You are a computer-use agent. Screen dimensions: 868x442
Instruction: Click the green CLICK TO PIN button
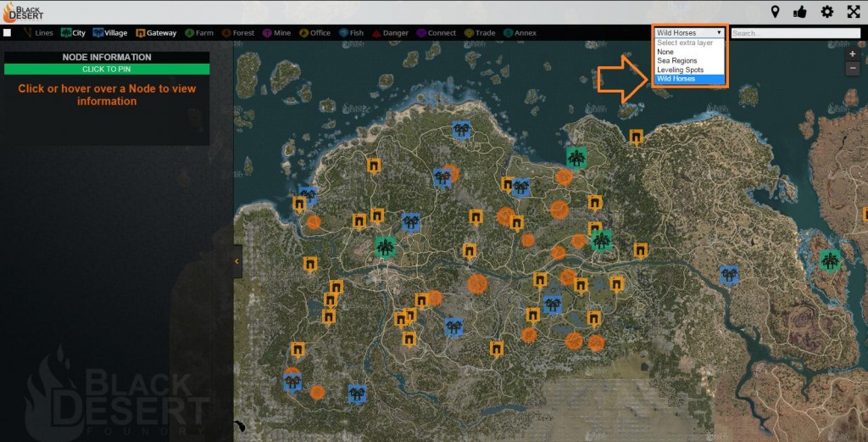point(107,70)
